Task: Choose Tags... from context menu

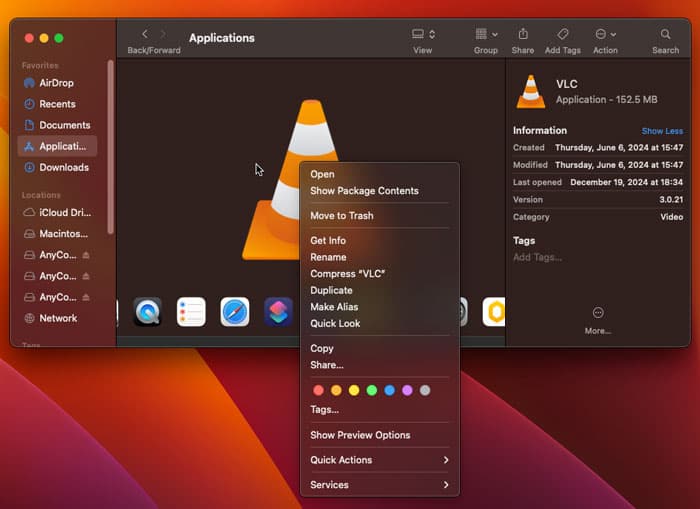Action: 379,409
